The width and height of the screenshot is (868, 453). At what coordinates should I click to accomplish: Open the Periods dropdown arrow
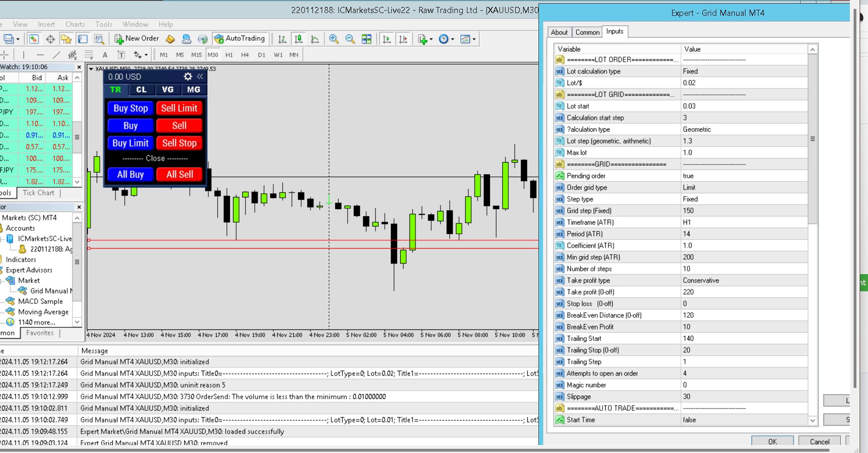pyautogui.click(x=453, y=39)
